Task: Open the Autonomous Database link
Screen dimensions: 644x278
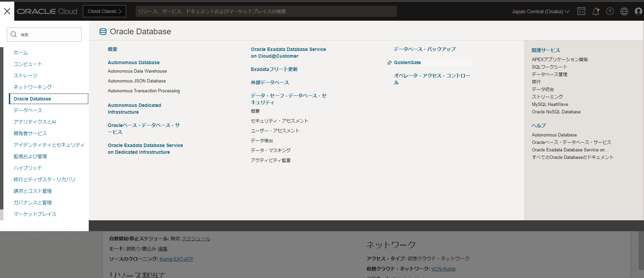Action: pos(134,62)
